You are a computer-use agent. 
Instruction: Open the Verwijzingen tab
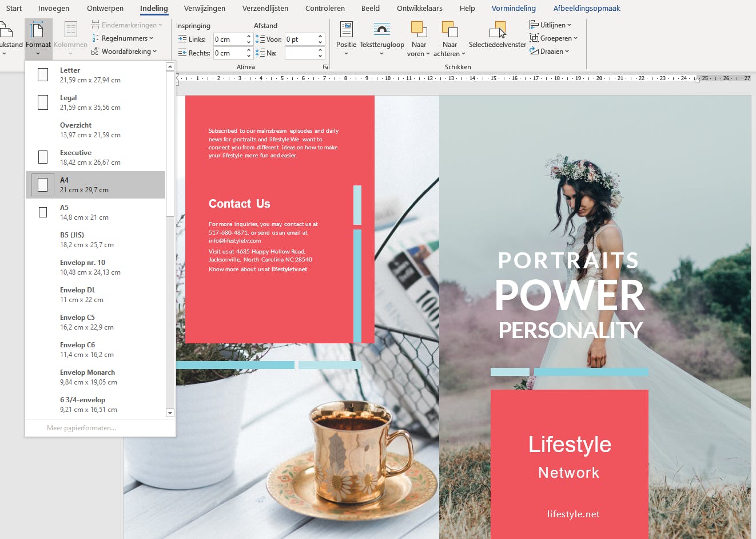click(205, 8)
